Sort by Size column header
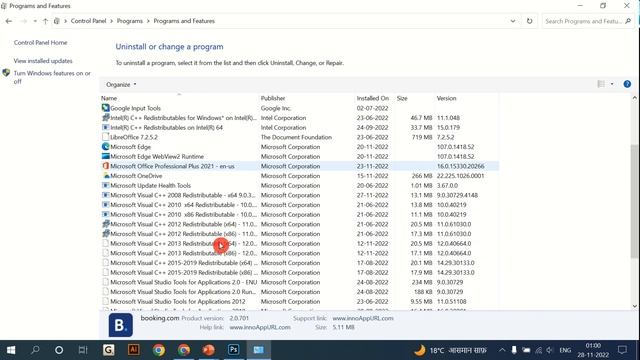The height and width of the screenshot is (360, 640). pos(402,98)
